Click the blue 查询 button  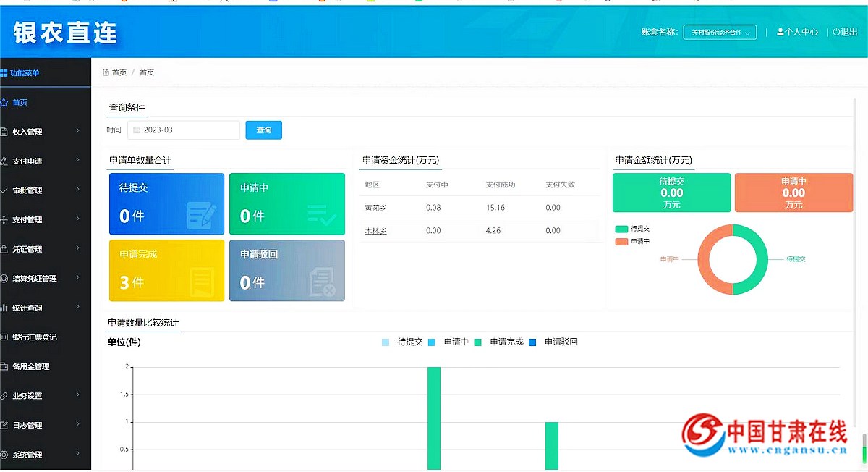tap(263, 130)
